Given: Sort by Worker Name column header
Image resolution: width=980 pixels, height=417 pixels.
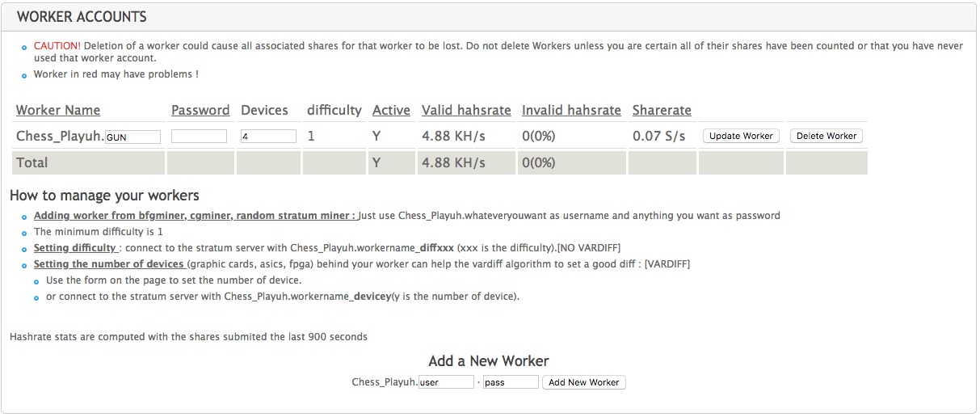Looking at the screenshot, I should (x=58, y=110).
